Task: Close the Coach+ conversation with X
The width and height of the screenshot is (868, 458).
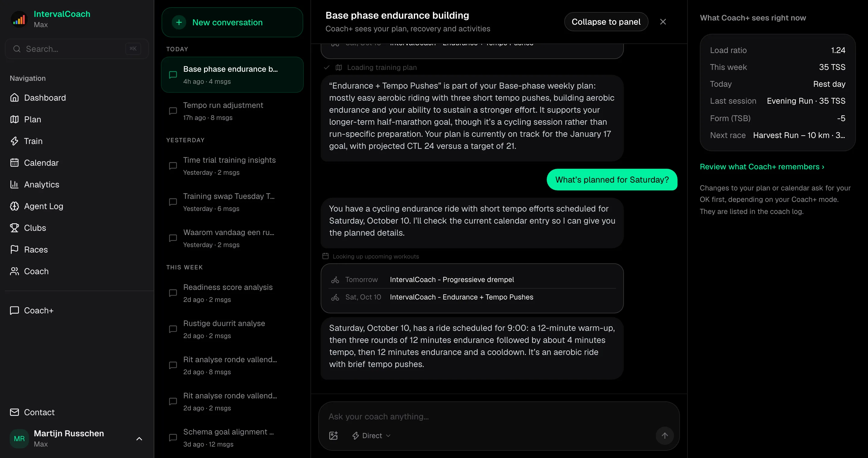Action: (663, 22)
